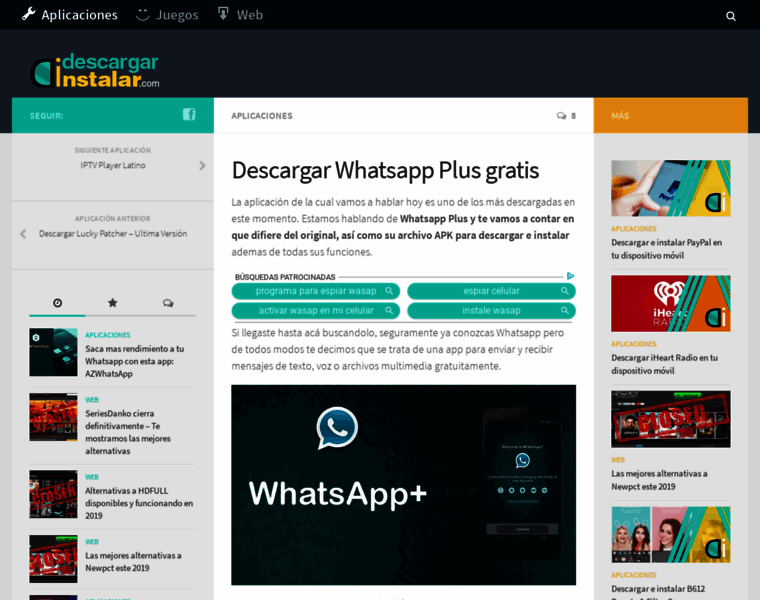Click the HDFULL article thumbnail
The image size is (760, 600).
click(53, 494)
